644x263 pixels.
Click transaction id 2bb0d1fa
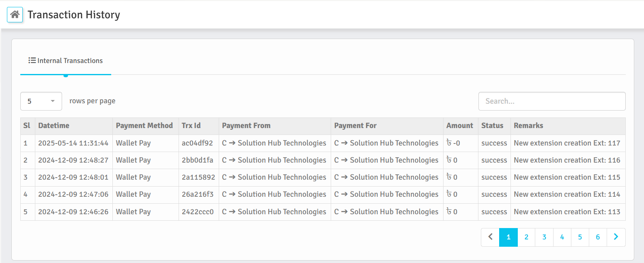(x=197, y=160)
